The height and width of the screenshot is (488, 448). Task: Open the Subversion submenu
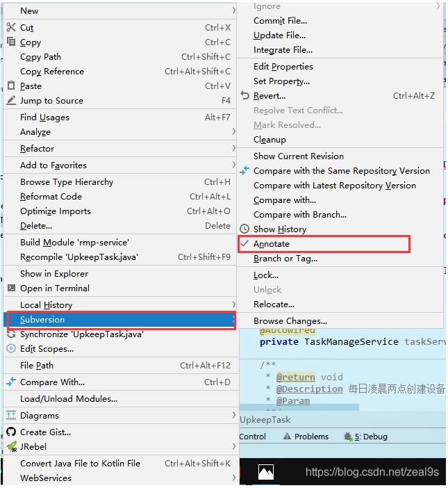tap(122, 320)
